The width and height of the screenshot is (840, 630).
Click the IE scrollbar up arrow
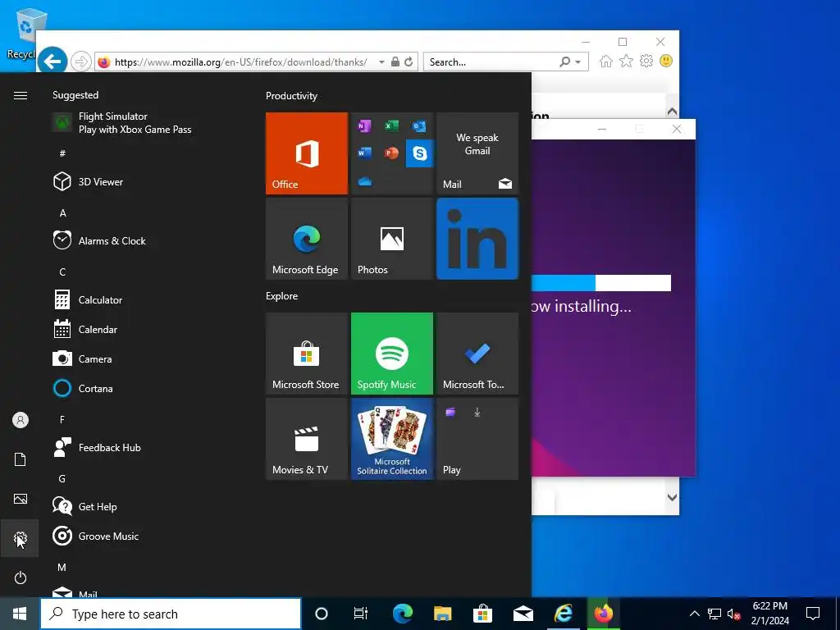673,112
